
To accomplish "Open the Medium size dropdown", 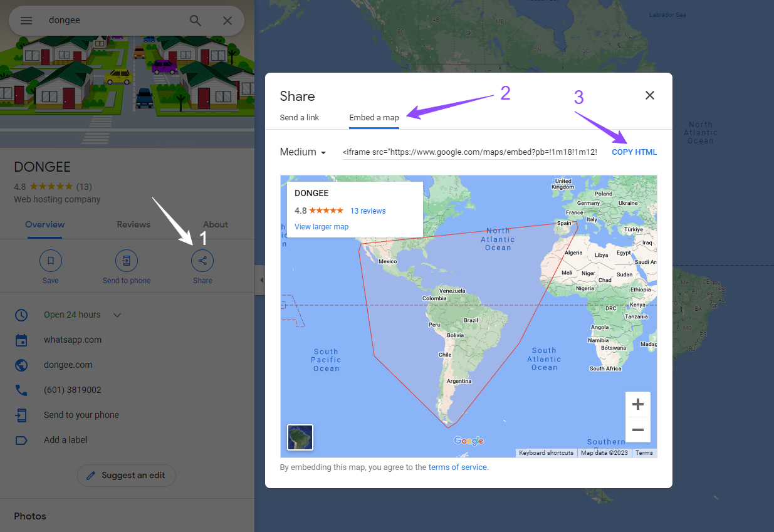I will click(x=303, y=152).
